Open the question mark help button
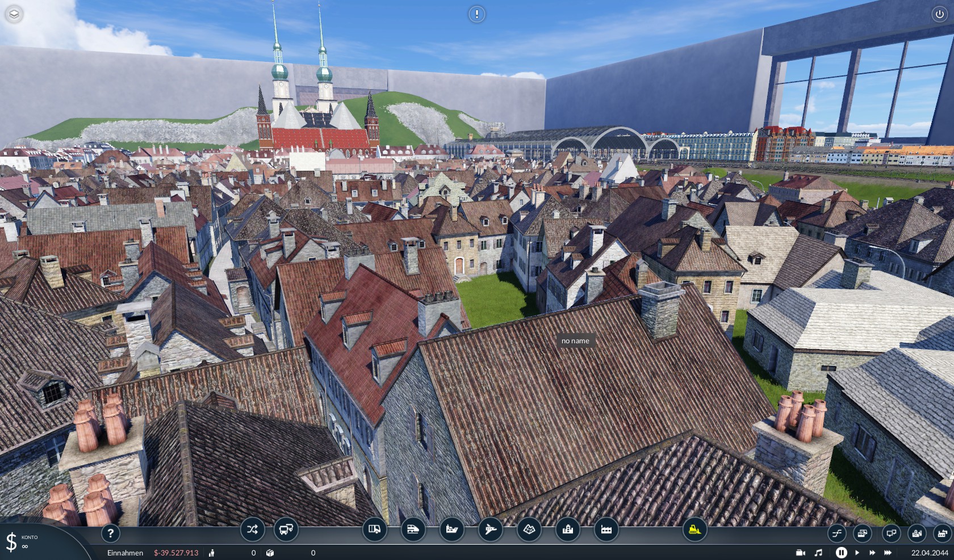 click(x=110, y=533)
